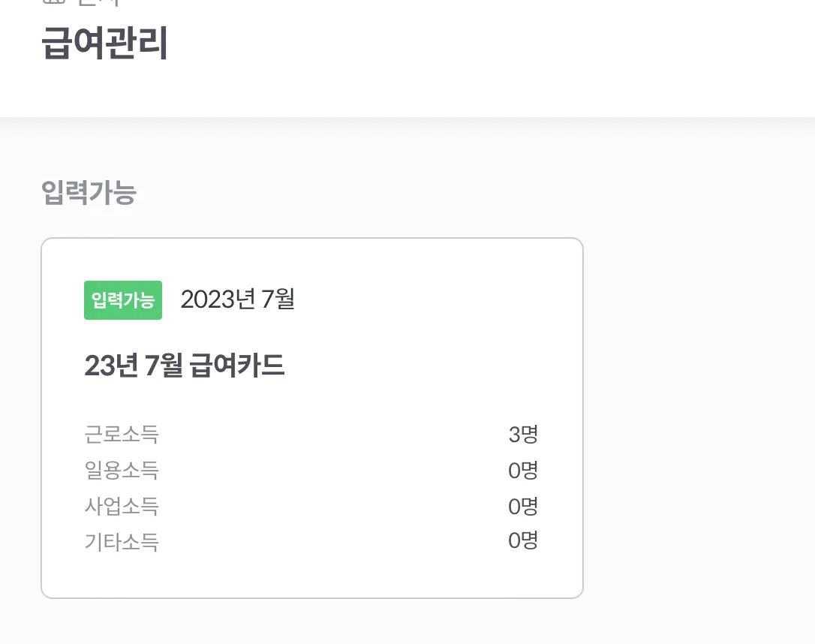Click the green 입력가능 status badge
Image resolution: width=815 pixels, height=644 pixels.
coord(122,300)
